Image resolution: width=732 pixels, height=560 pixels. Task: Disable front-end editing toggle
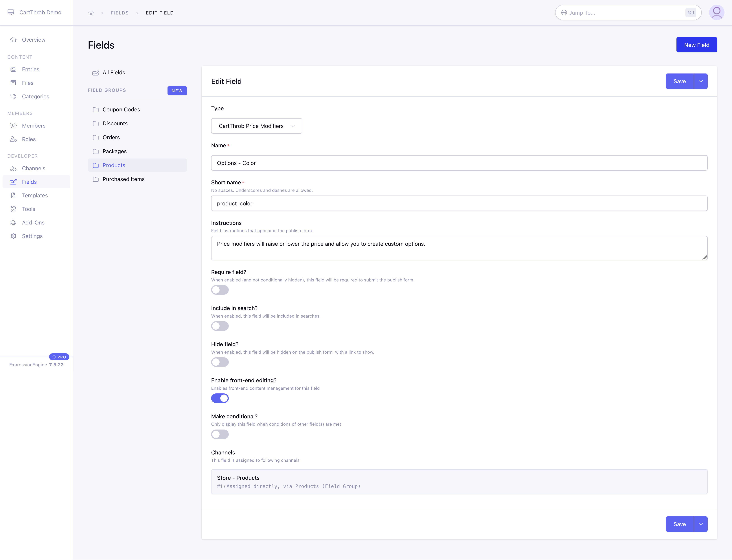pos(220,398)
